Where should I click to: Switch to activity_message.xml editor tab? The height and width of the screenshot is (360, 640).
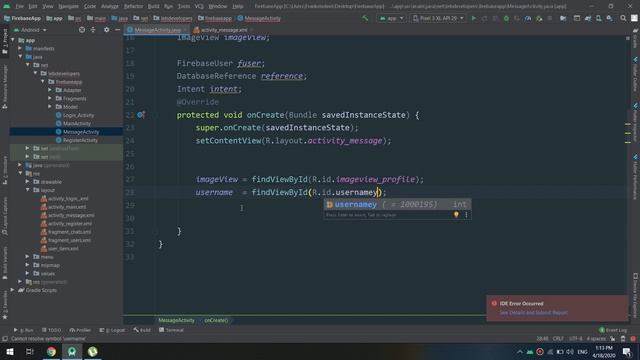point(224,30)
